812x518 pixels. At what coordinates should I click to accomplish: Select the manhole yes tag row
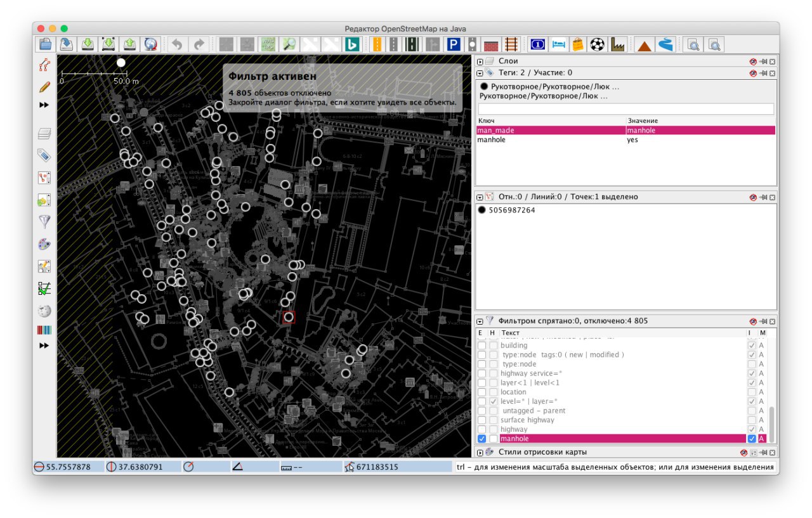[x=625, y=139]
